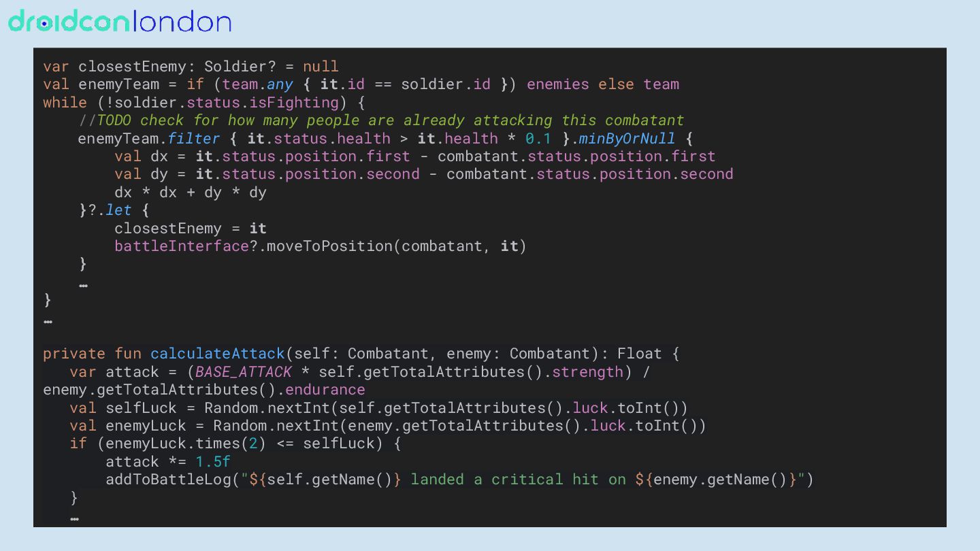Click the "var attack = (BASE_ATTACK" line
The height and width of the screenshot is (551, 980).
[x=360, y=372]
